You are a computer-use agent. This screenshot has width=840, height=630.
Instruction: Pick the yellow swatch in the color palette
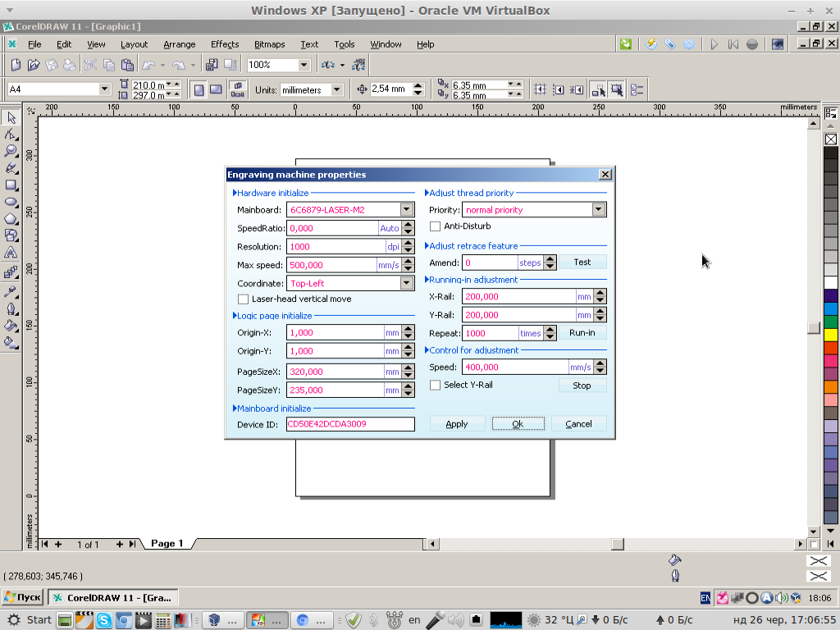click(830, 335)
